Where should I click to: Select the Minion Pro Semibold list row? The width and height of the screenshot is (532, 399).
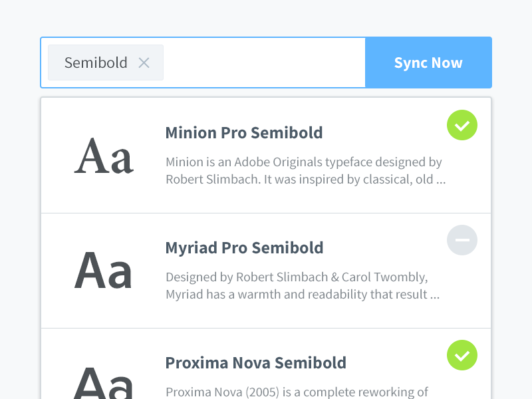point(266,156)
